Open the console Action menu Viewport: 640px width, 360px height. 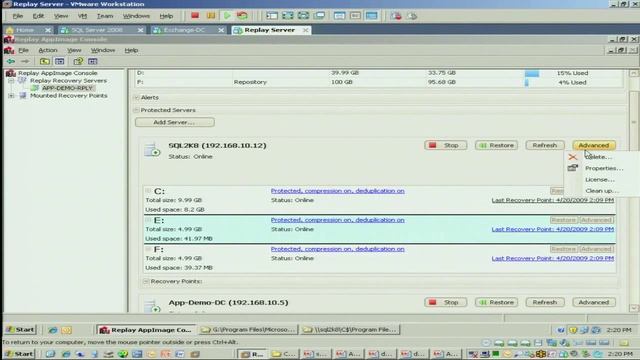pos(48,50)
